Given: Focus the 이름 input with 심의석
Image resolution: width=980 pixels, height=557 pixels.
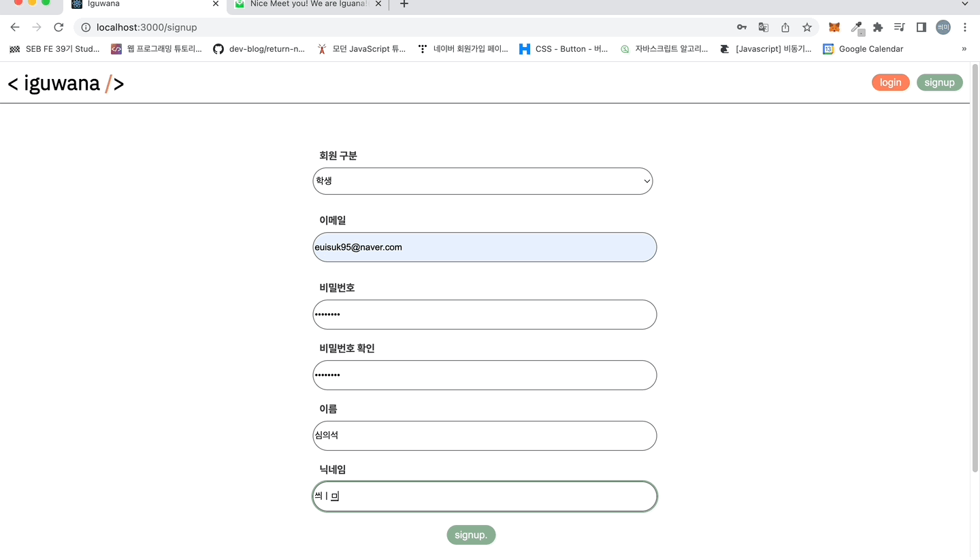Looking at the screenshot, I should (x=485, y=436).
